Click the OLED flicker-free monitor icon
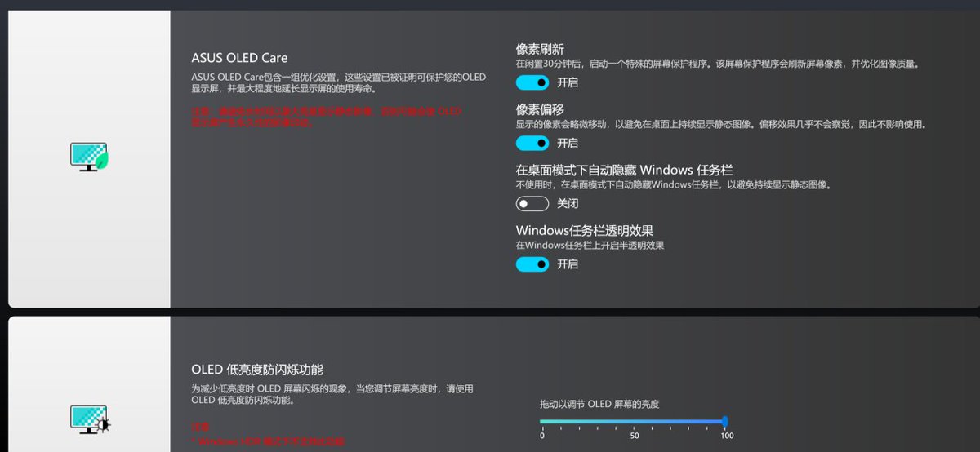This screenshot has height=452, width=980. pos(89,419)
